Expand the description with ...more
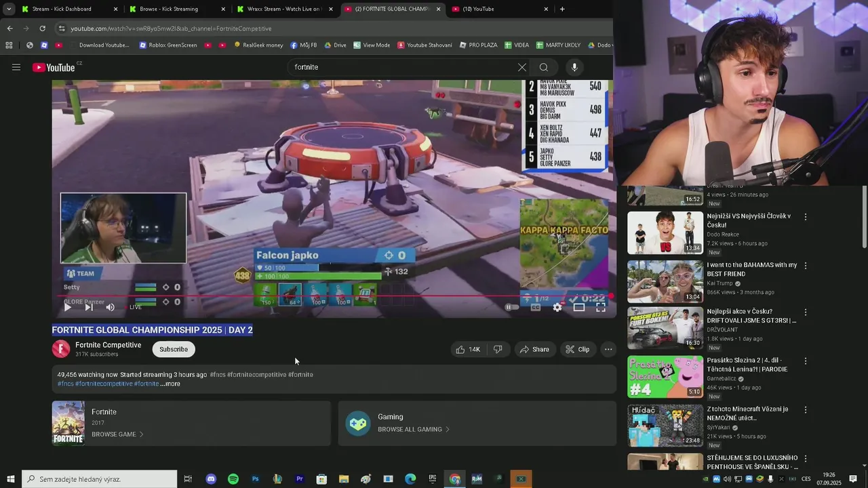Screen dimensions: 868x488 tap(170, 384)
